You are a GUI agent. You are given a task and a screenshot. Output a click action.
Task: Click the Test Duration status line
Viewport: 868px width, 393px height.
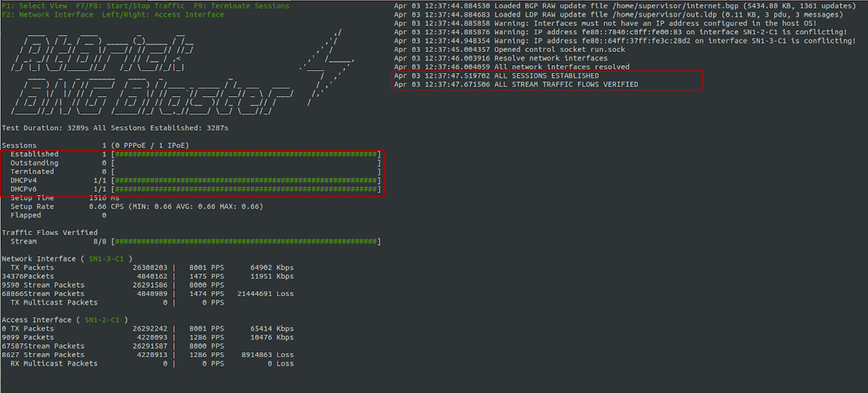tap(115, 128)
